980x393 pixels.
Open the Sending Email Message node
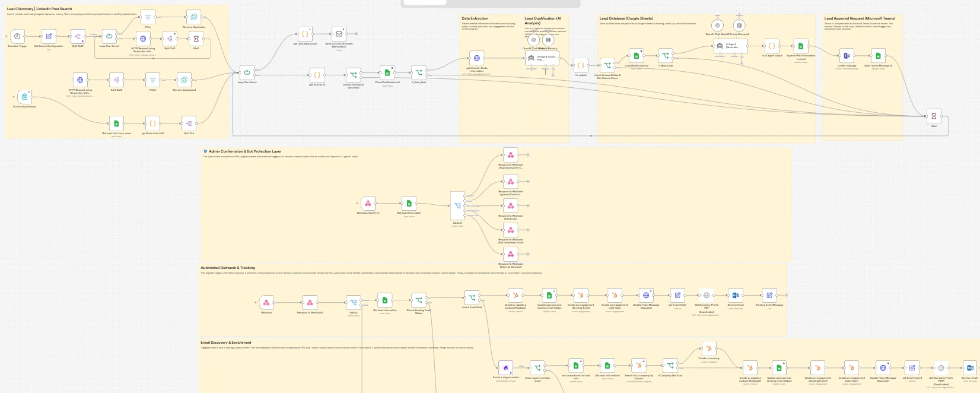coord(769,296)
